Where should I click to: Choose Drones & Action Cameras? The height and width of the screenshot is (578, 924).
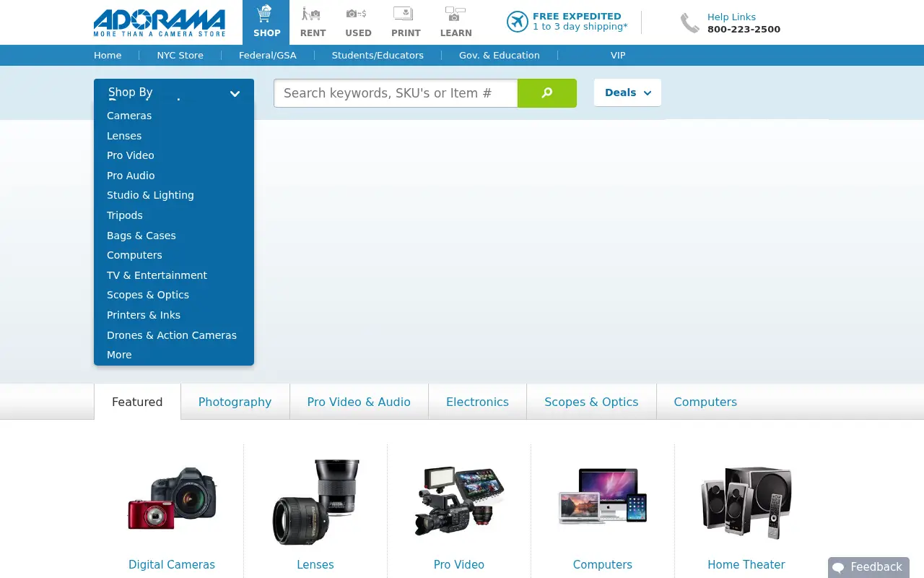[172, 335]
